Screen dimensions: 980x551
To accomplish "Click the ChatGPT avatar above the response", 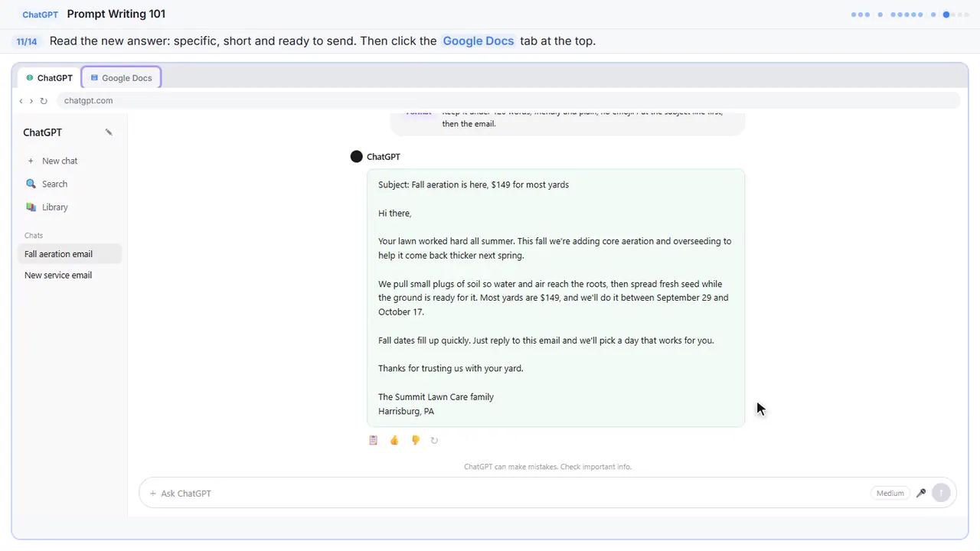I will (356, 156).
